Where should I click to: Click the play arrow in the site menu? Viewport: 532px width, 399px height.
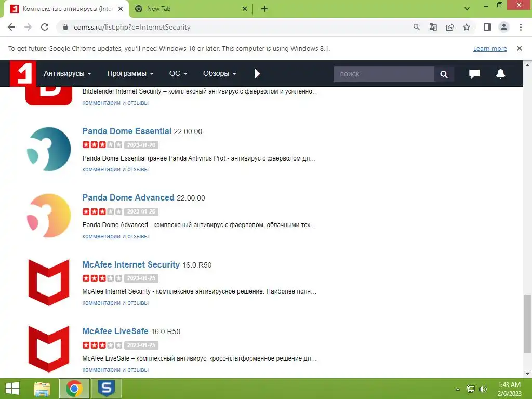257,74
